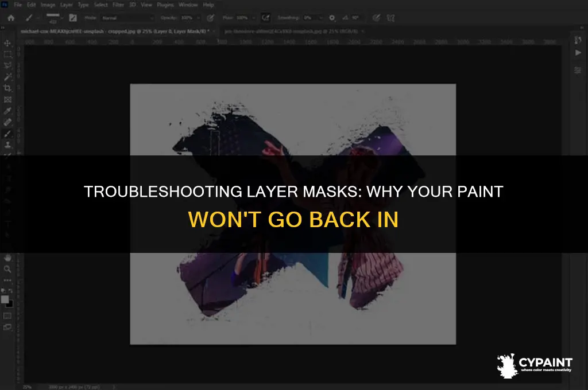The width and height of the screenshot is (588, 390).
Task: Open the Image menu
Action: [48, 5]
